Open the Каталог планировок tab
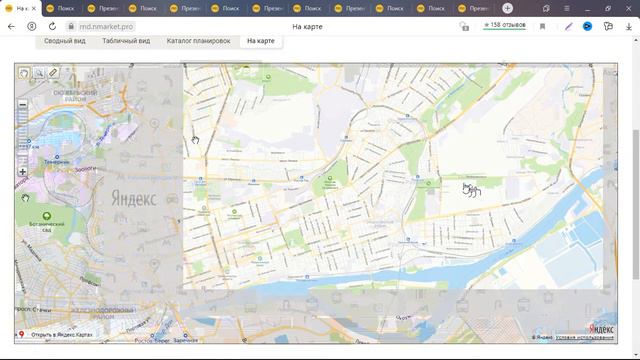This screenshot has width=640, height=360. click(198, 41)
